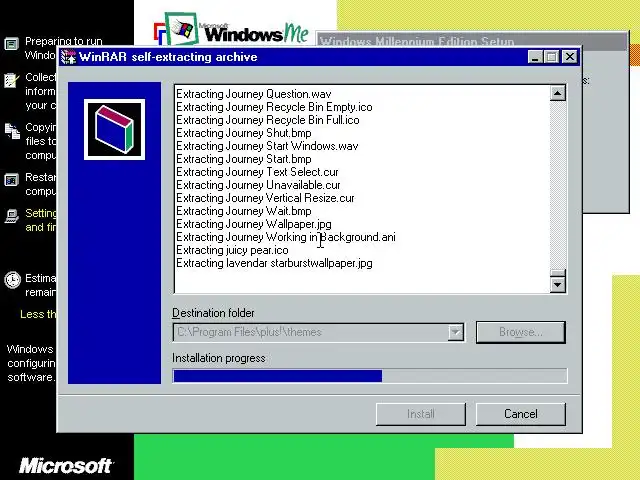Image resolution: width=640 pixels, height=480 pixels.
Task: Select line 'Extracting Journey Working in Background.ani'
Action: [x=286, y=237]
